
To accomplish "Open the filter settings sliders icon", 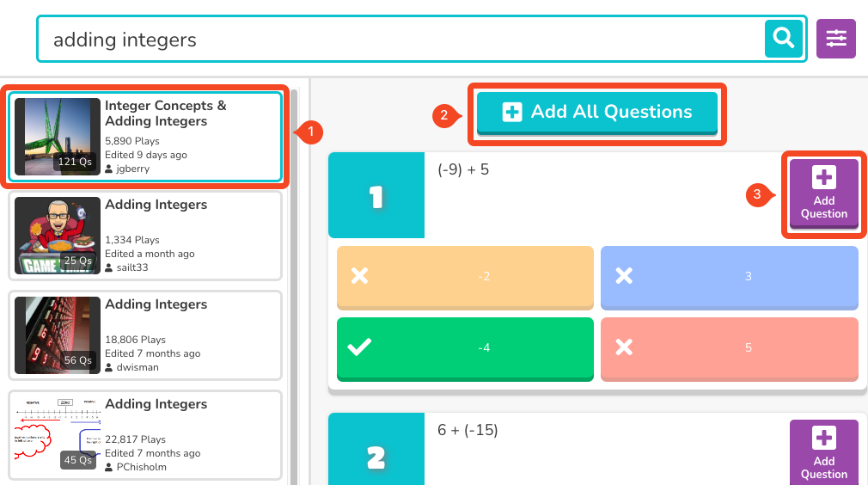I will 835,39.
